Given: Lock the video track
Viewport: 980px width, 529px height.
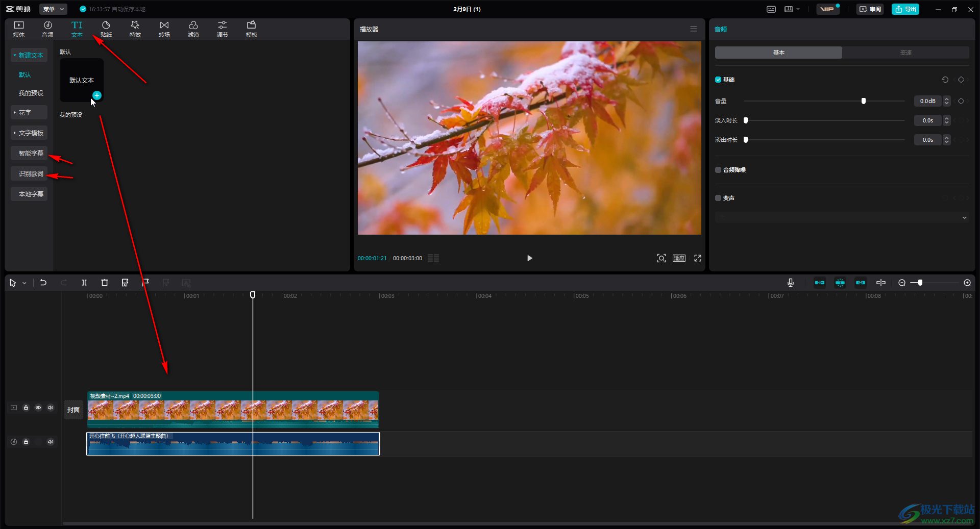Looking at the screenshot, I should [26, 408].
